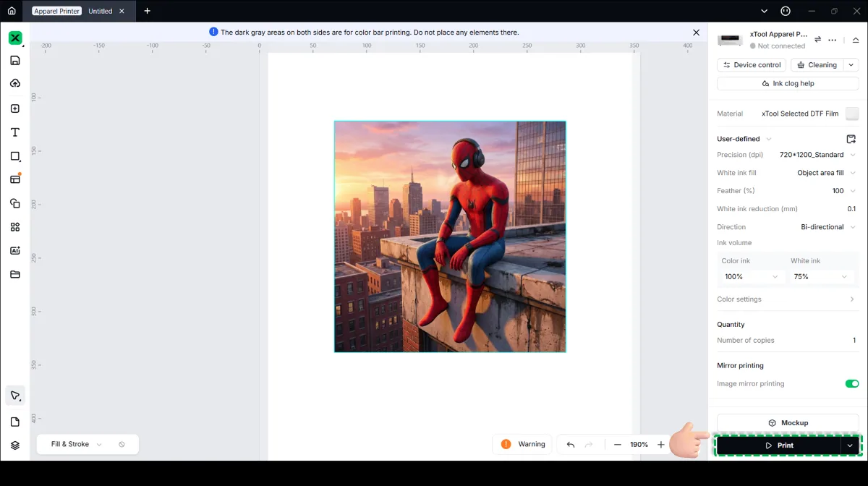Click the Undo arrow icon
This screenshot has height=486, width=868.
(x=571, y=445)
